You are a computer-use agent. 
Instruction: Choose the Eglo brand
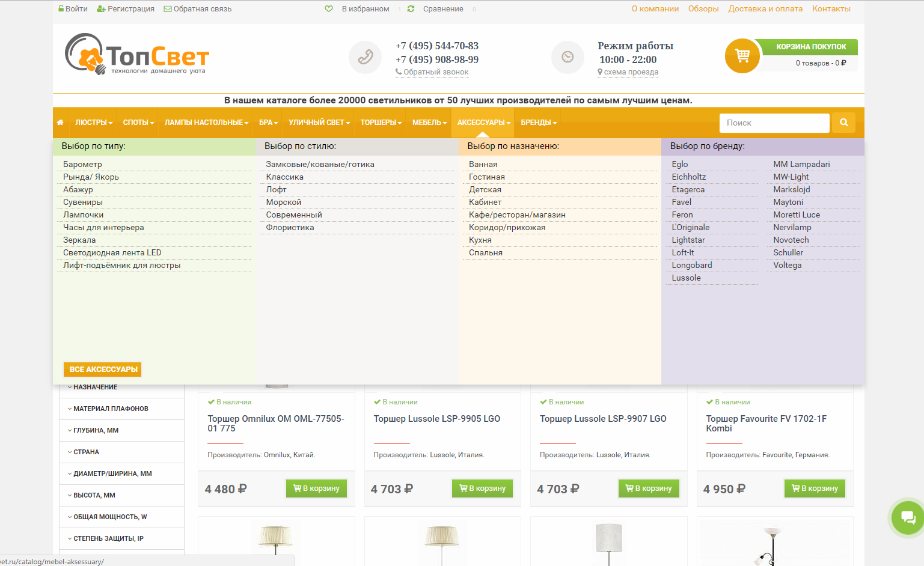[x=680, y=164]
